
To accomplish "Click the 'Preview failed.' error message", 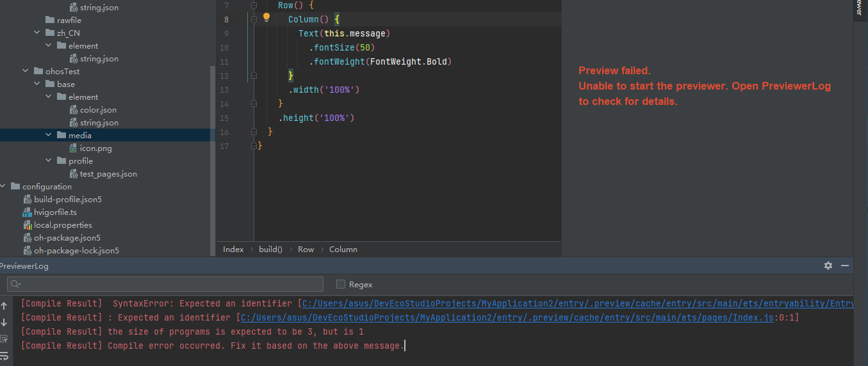I will point(614,70).
